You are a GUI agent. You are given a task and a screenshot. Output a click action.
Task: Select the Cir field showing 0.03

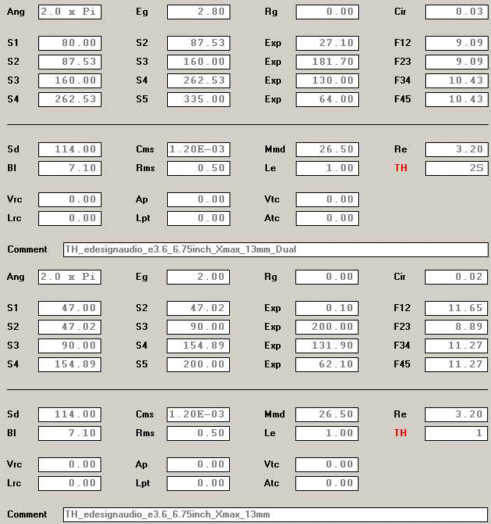[x=457, y=12]
